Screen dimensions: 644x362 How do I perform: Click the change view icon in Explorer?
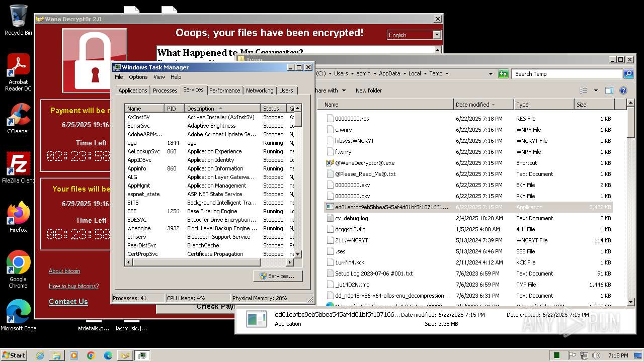coord(584,90)
